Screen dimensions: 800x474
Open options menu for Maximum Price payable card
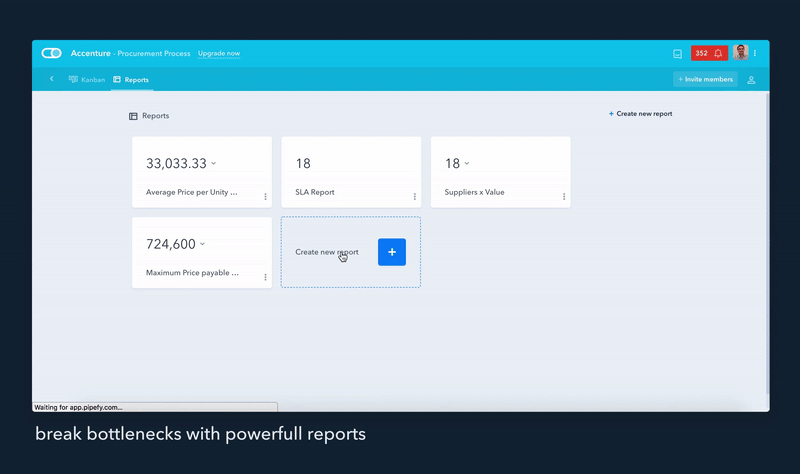[x=265, y=277]
